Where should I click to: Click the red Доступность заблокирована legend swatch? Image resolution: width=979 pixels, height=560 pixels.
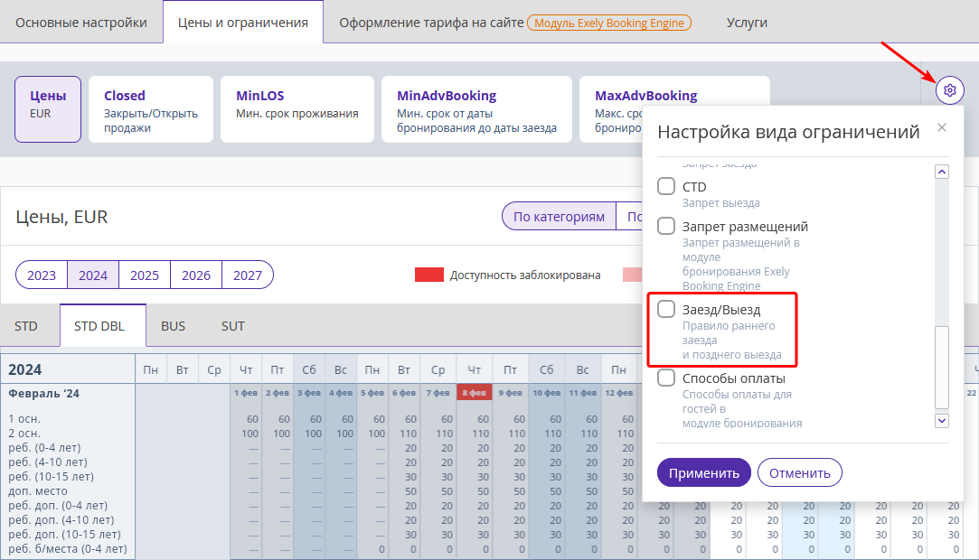pos(429,275)
